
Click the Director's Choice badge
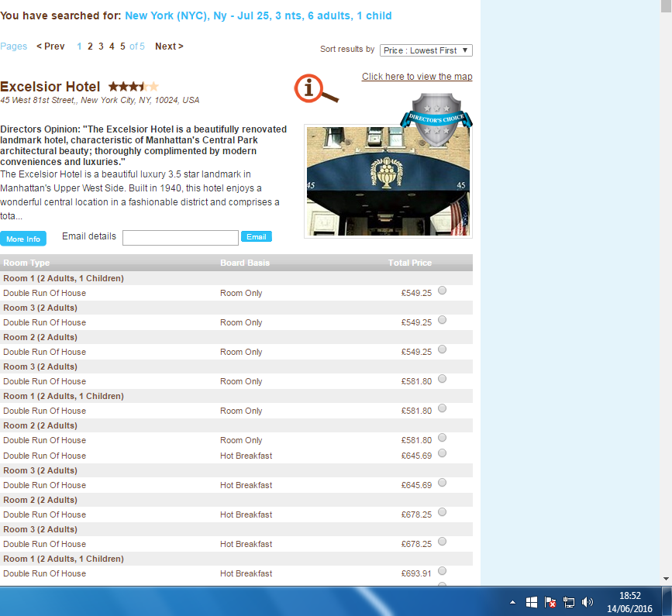coord(436,119)
